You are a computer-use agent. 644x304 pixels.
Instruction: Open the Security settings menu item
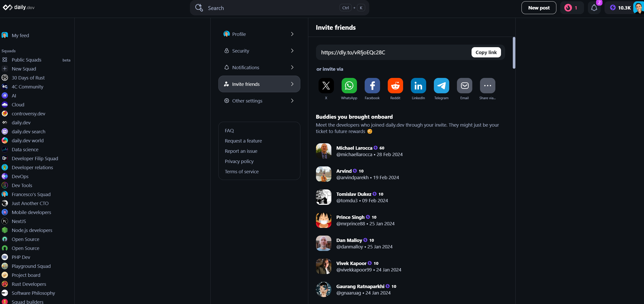pyautogui.click(x=259, y=51)
